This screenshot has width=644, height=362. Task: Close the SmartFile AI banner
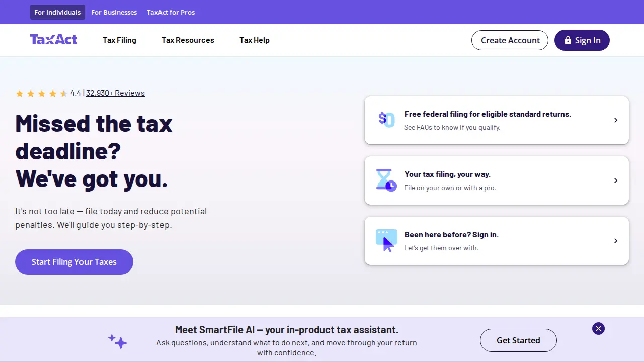(598, 329)
